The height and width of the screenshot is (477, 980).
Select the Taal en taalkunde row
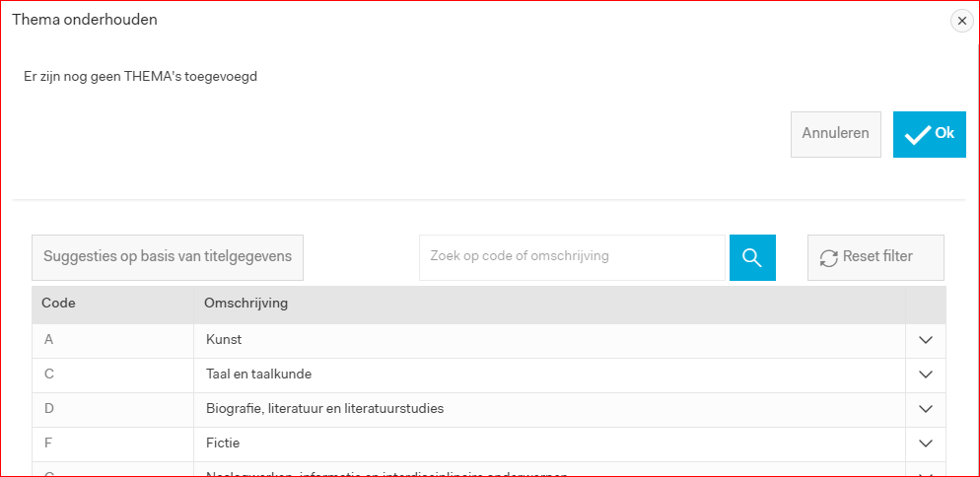tap(489, 375)
